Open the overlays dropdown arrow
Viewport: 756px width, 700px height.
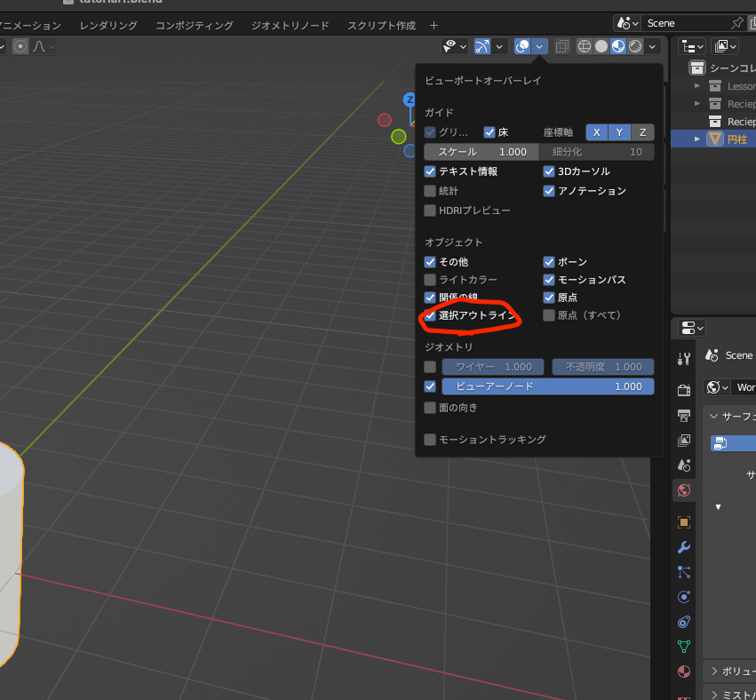point(539,47)
